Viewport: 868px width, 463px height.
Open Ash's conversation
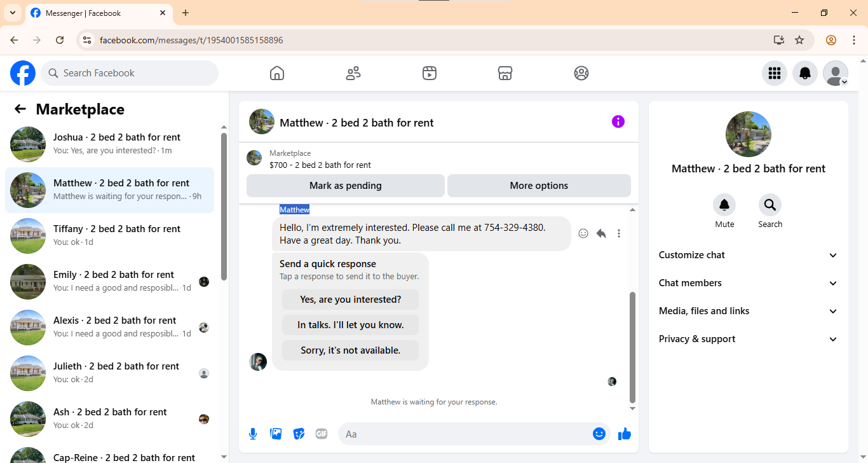tap(109, 419)
